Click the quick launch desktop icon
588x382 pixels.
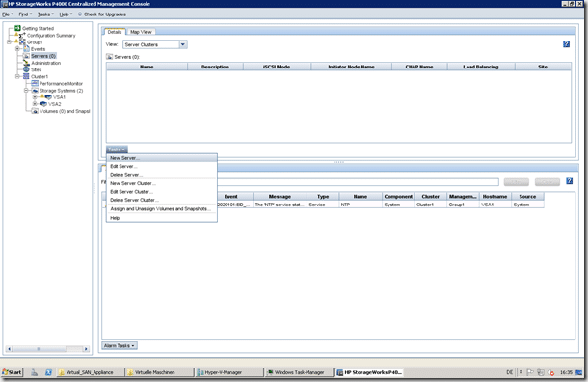coord(34,372)
